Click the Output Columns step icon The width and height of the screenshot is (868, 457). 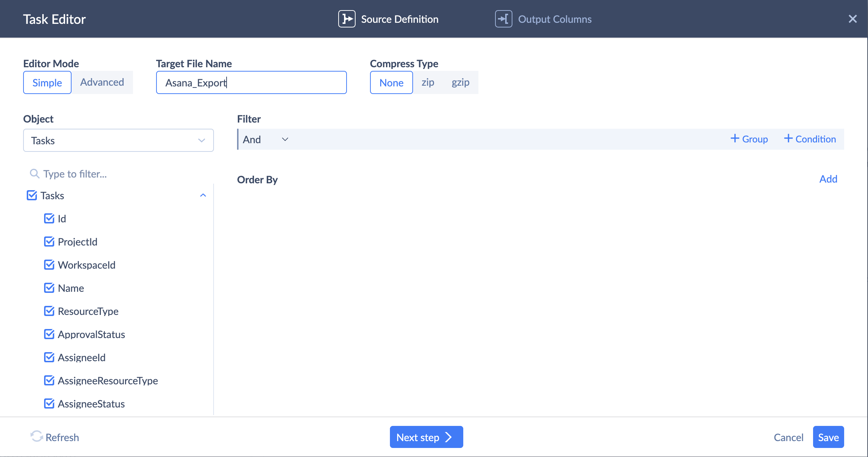[x=503, y=19]
